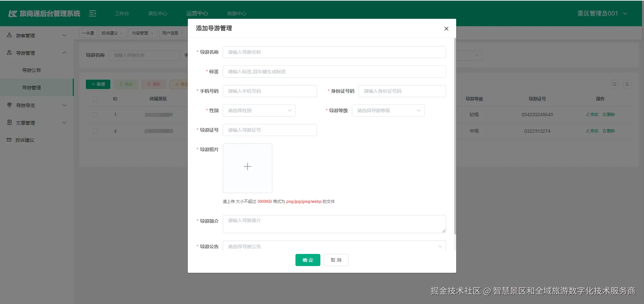Screen dimensions: 644x304
Task: Open the 导游等级 dropdown
Action: pos(388,110)
